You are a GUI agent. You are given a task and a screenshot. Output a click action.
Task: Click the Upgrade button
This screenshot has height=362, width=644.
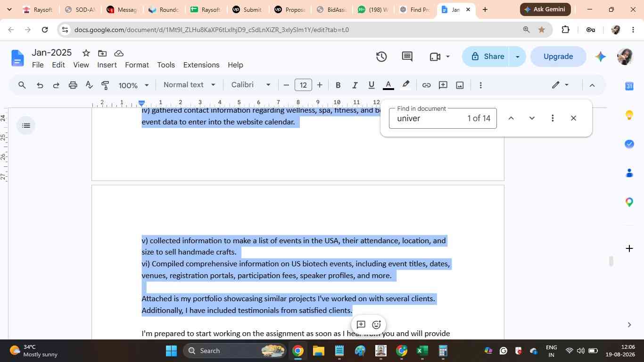point(558,57)
